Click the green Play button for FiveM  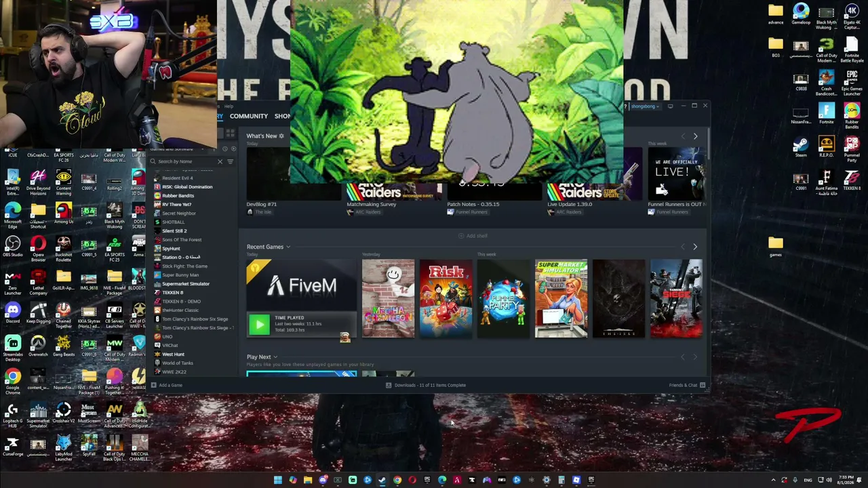(259, 325)
